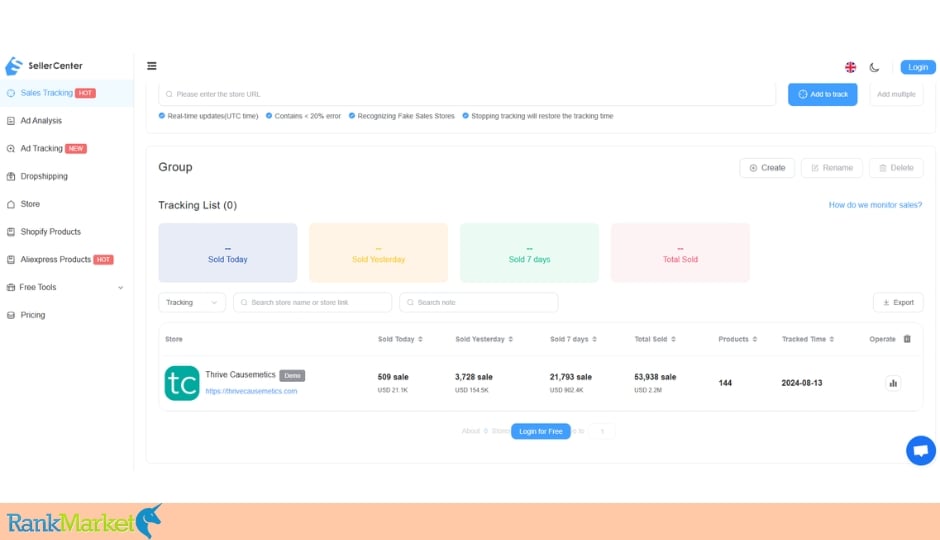Toggle the hamburger sidebar menu
The width and height of the screenshot is (940, 540).
[x=152, y=66]
